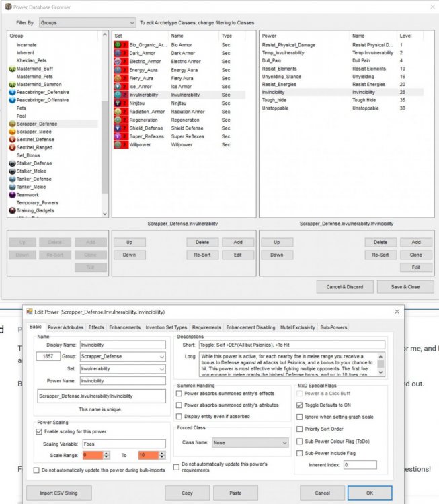Image resolution: width=439 pixels, height=504 pixels.
Task: Click the Tanker_Defense group icon
Action: tap(12, 179)
